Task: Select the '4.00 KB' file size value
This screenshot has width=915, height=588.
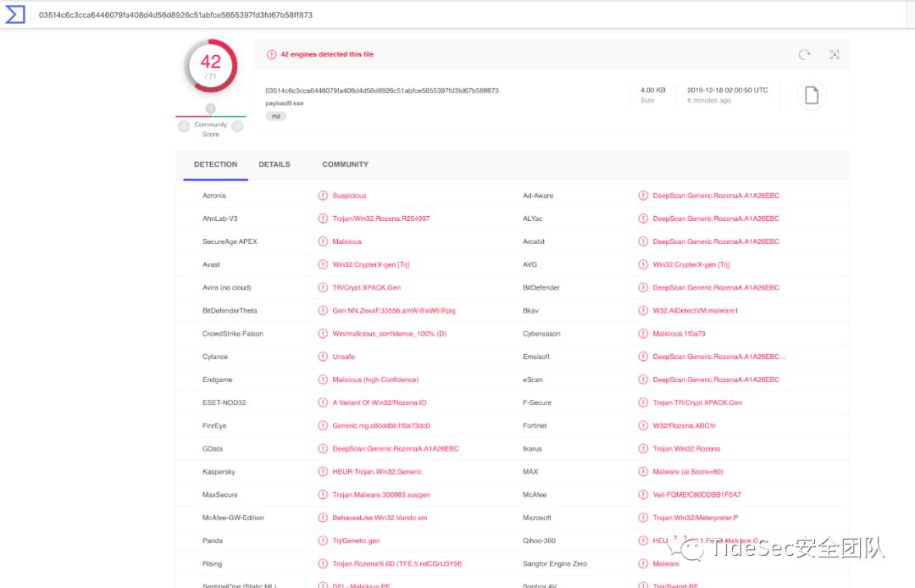Action: pos(653,91)
